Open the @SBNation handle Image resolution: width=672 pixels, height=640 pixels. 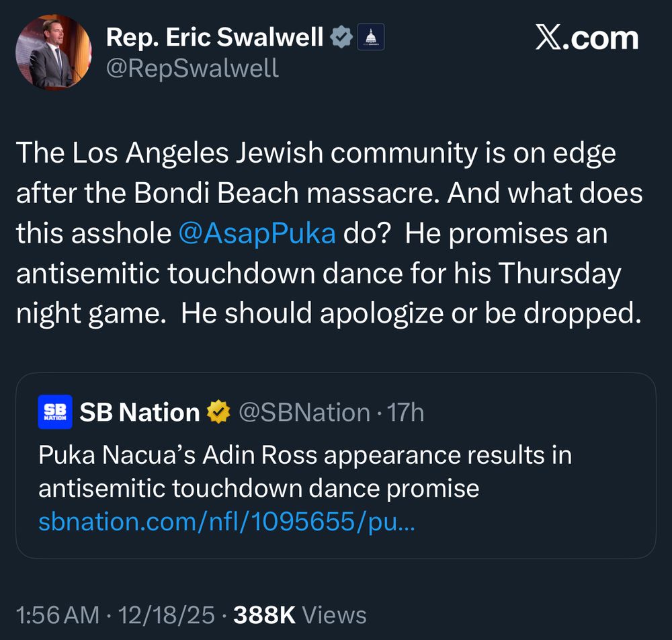pos(305,412)
